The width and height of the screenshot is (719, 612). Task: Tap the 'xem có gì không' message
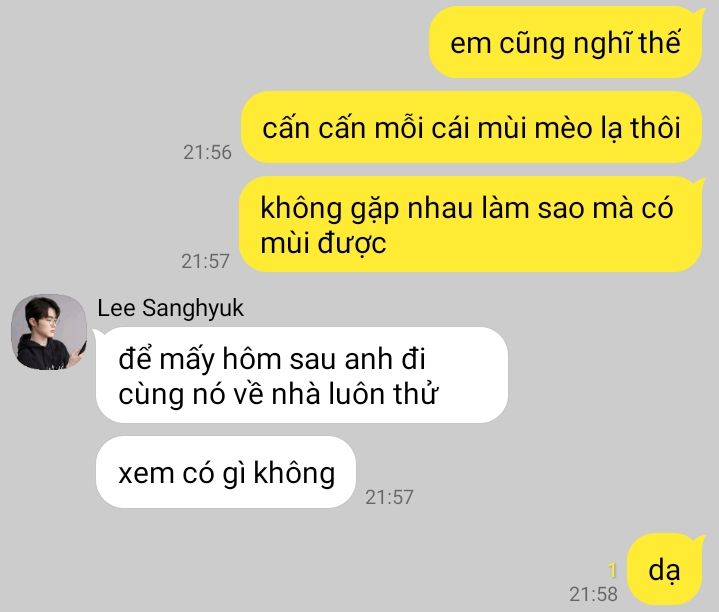(226, 472)
